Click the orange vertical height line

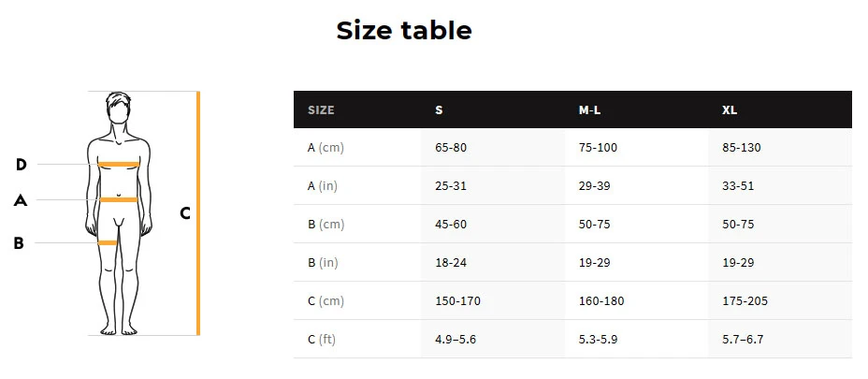pos(198,213)
